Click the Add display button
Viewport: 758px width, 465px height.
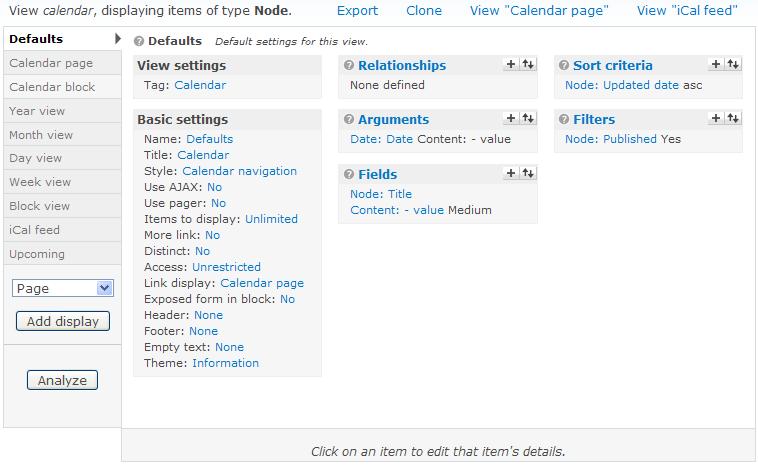click(x=63, y=321)
